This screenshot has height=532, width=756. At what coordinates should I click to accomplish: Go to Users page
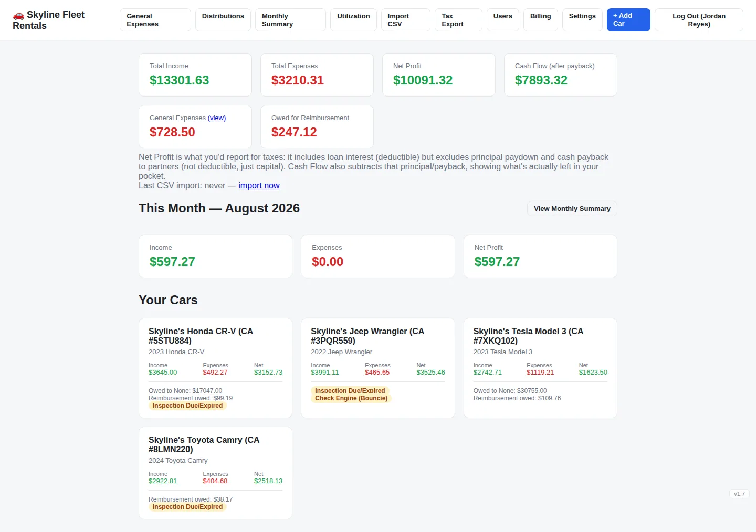click(x=503, y=20)
